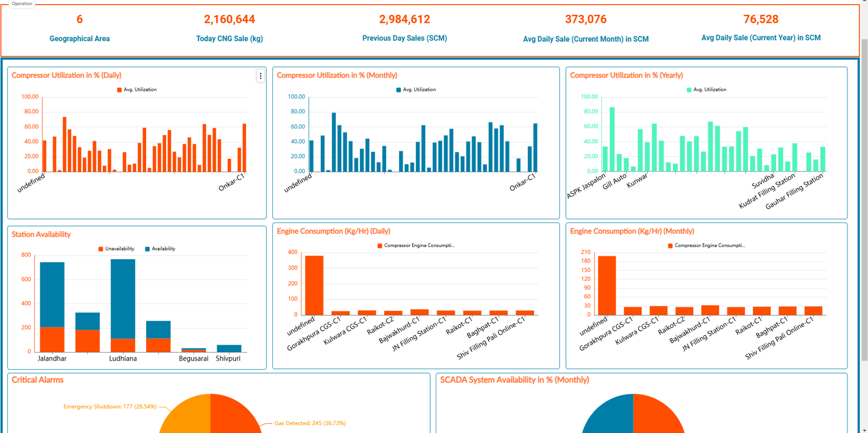Click SCADA System Availability in % (Monthly) title

[515, 380]
